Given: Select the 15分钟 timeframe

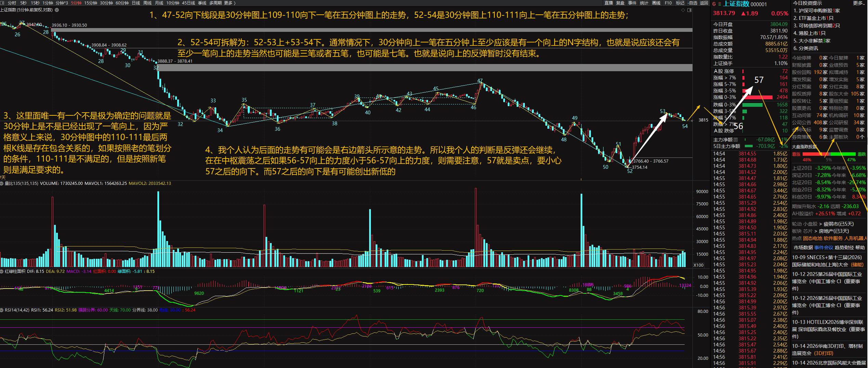Looking at the screenshot, I should pyautogui.click(x=91, y=3).
